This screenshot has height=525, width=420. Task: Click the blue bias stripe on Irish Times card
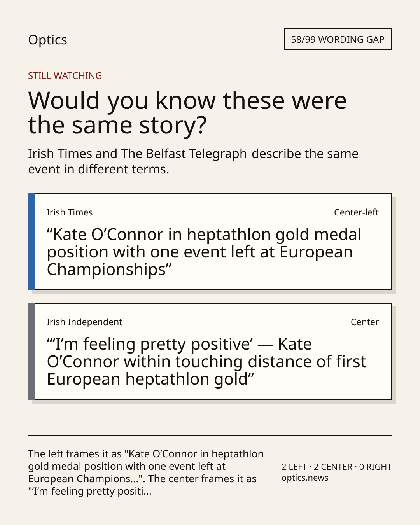point(31,241)
